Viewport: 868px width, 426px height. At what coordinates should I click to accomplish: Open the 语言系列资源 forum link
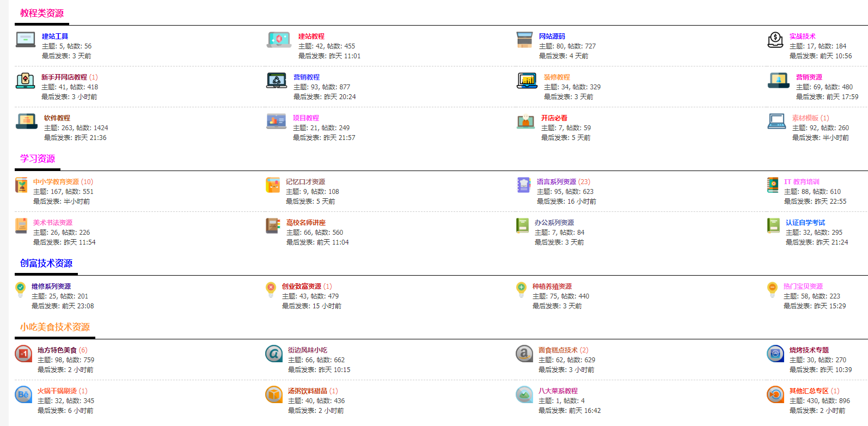[557, 182]
